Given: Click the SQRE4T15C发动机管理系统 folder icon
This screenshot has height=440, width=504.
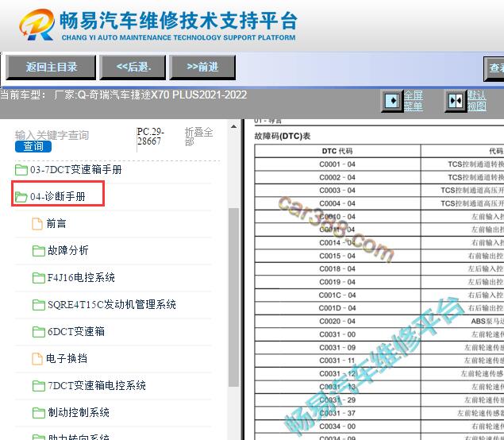Looking at the screenshot, I should 39,305.
